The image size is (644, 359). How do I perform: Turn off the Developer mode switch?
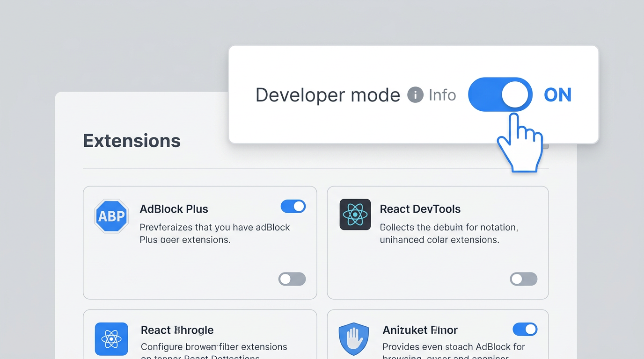pos(500,94)
